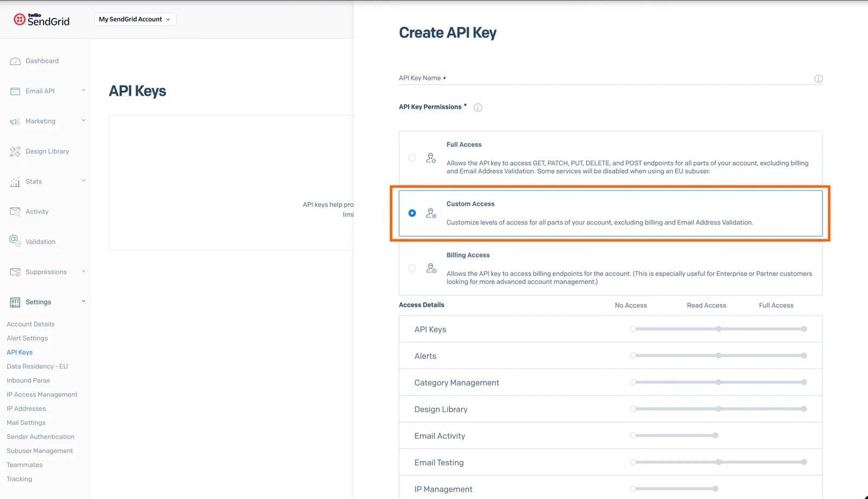Open the Dashboard icon in sidebar
868x499 pixels.
pyautogui.click(x=15, y=61)
